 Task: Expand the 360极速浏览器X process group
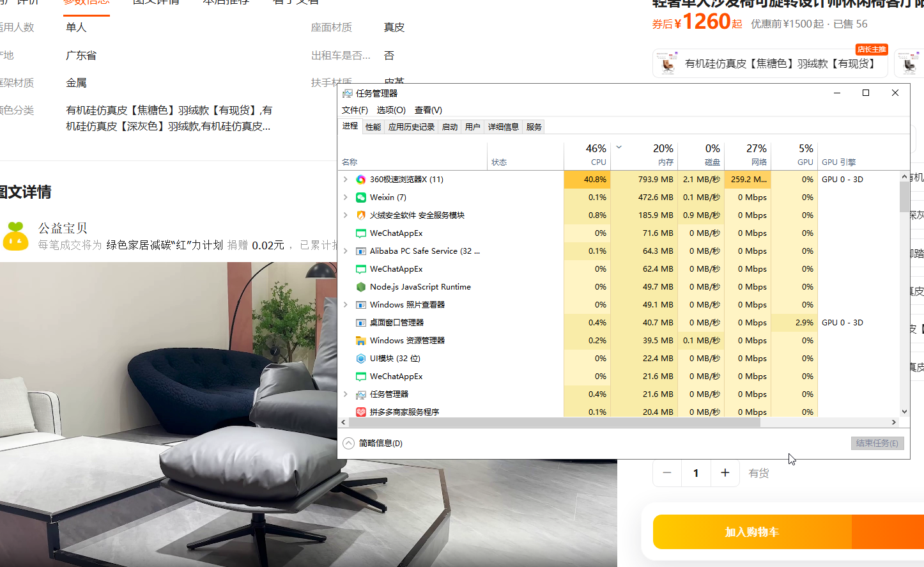347,179
